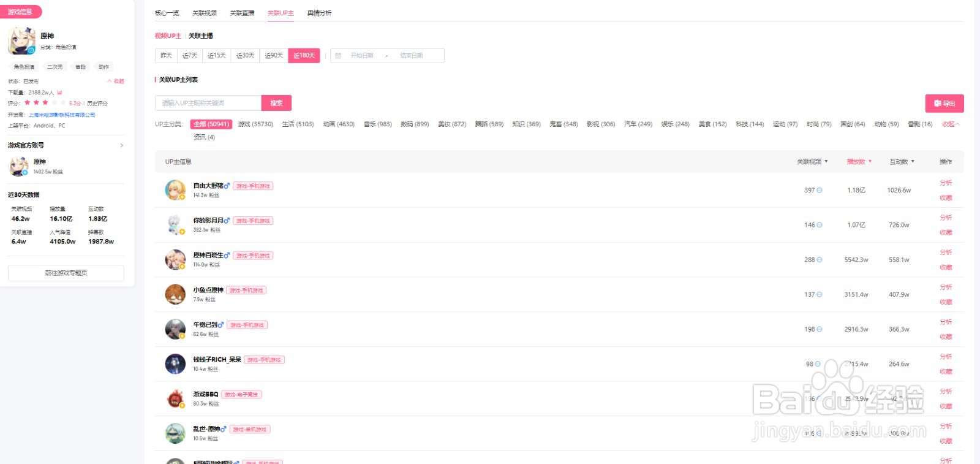Collapse game info via 收起 in sidebar
This screenshot has height=464, width=980.
click(x=116, y=81)
